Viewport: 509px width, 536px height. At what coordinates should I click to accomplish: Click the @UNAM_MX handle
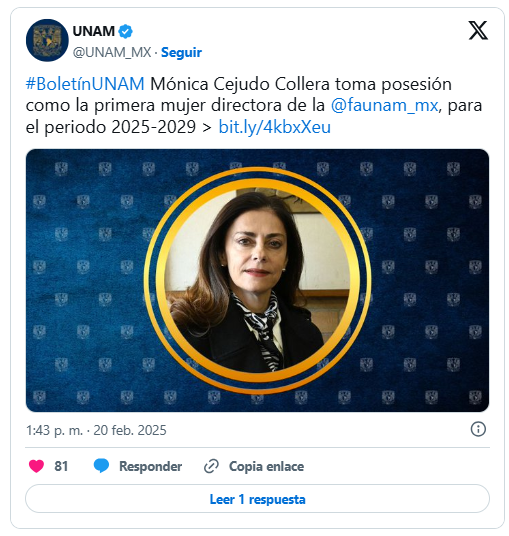[x=112, y=53]
